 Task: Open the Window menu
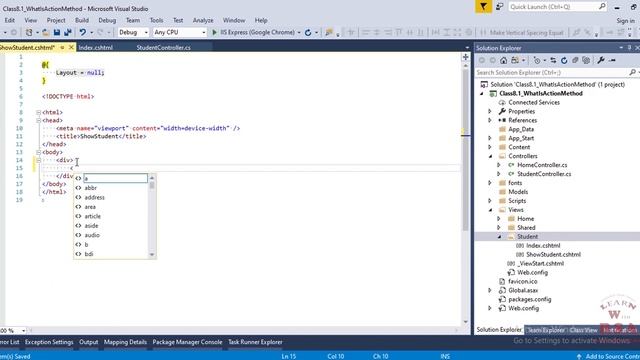point(234,20)
